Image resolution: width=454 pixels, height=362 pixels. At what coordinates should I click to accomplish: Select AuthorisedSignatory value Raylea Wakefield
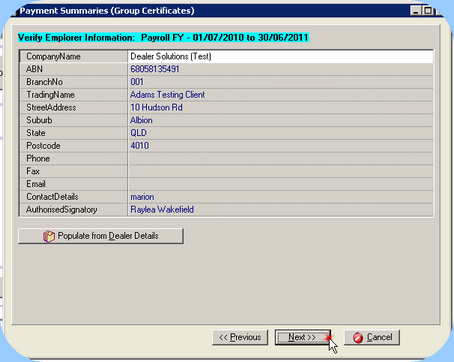point(280,210)
